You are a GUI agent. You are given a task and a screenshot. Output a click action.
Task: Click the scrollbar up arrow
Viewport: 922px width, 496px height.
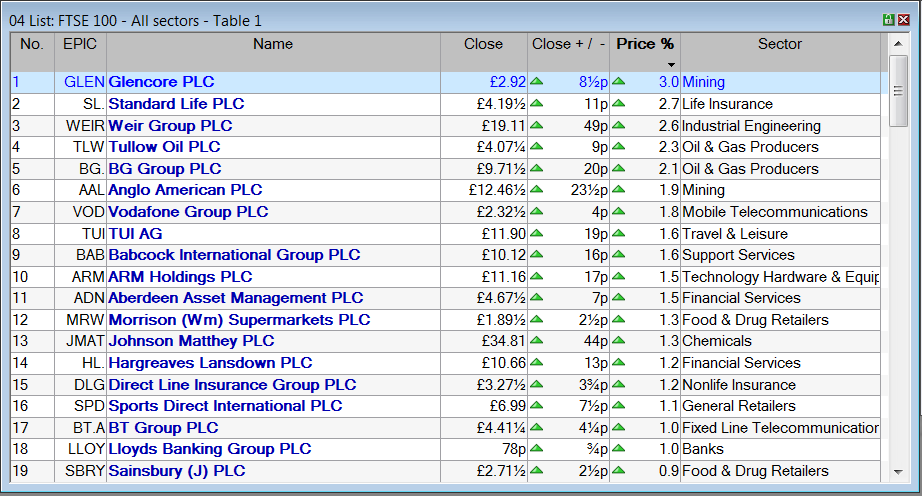tap(898, 43)
